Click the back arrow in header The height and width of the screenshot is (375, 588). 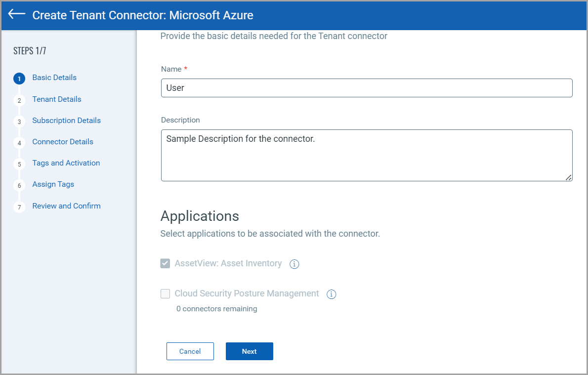[x=17, y=14]
